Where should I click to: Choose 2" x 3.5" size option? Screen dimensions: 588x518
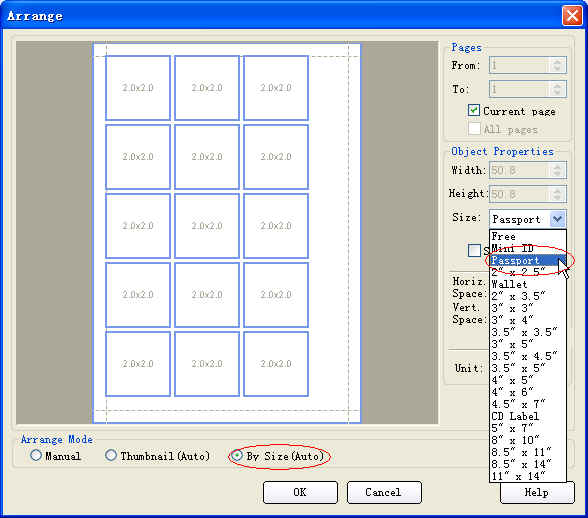pos(528,296)
